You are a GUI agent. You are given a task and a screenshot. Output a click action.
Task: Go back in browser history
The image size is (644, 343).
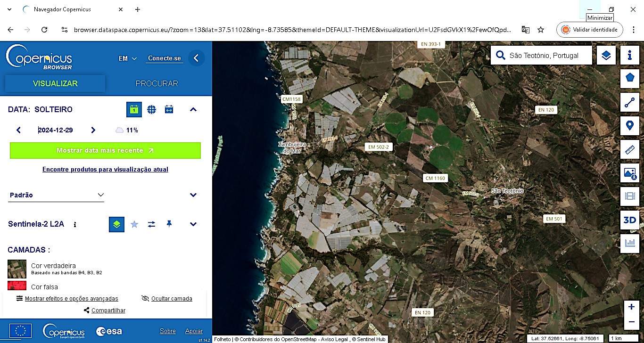10,30
